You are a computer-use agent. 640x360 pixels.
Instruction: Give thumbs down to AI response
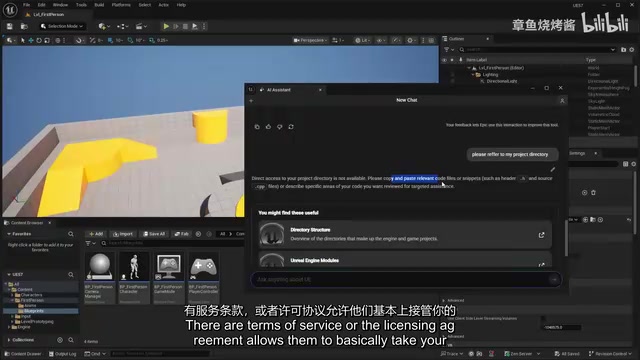(280, 127)
